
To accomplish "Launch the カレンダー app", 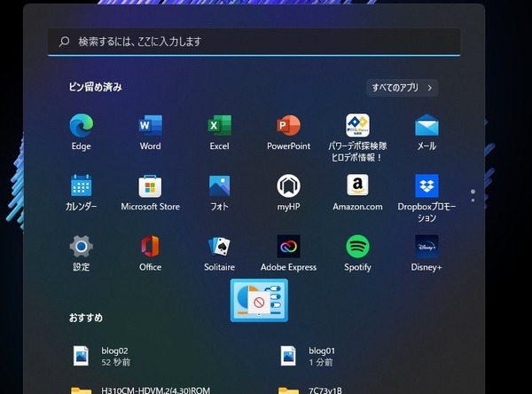I will point(81,193).
